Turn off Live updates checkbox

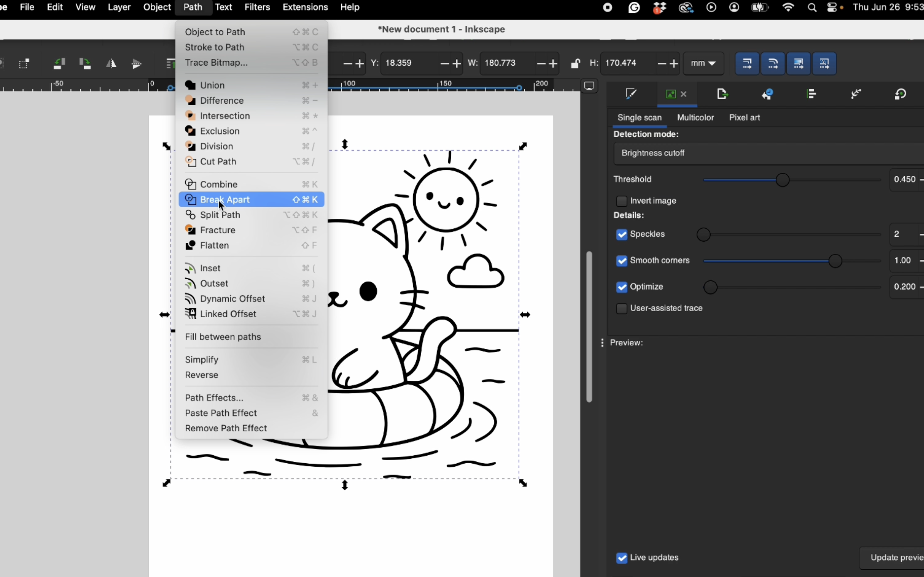[622, 558]
